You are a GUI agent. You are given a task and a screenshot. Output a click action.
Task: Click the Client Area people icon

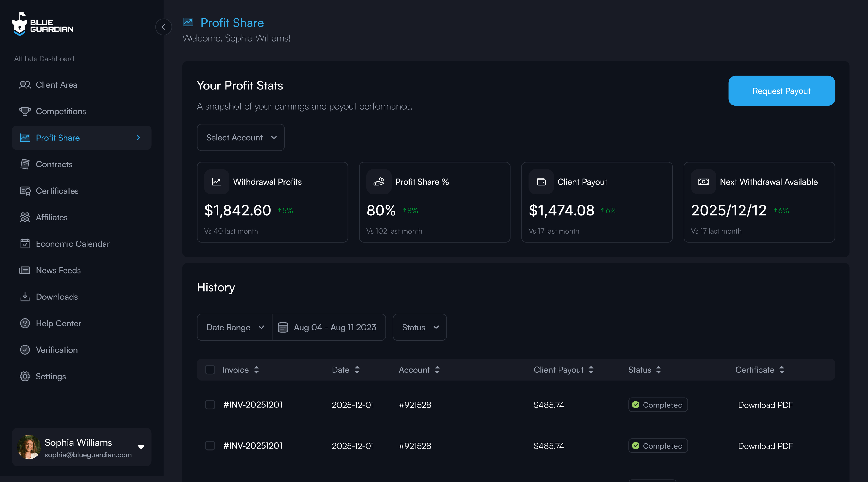click(25, 85)
